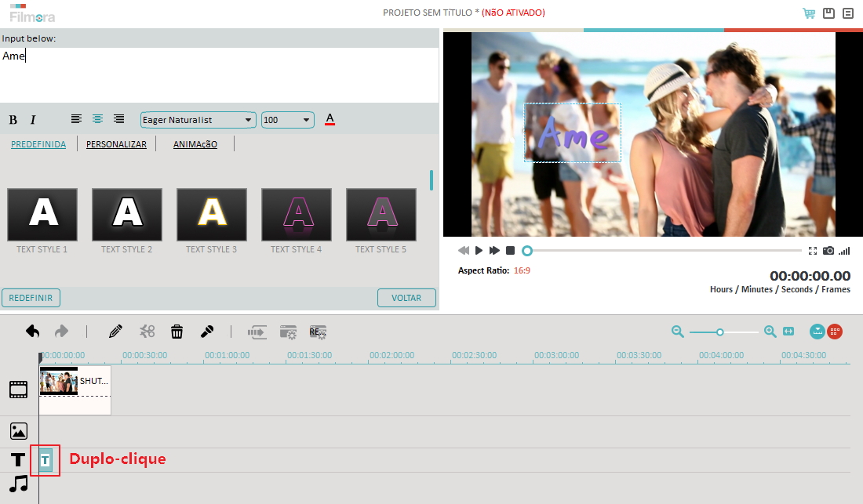Open fullscreen preview mode
The image size is (863, 504).
[x=813, y=250]
